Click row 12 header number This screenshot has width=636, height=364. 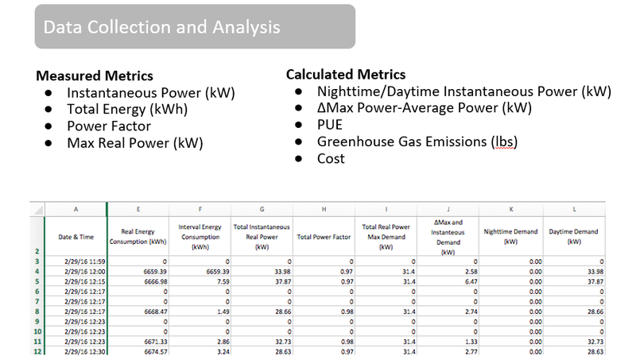tap(38, 350)
